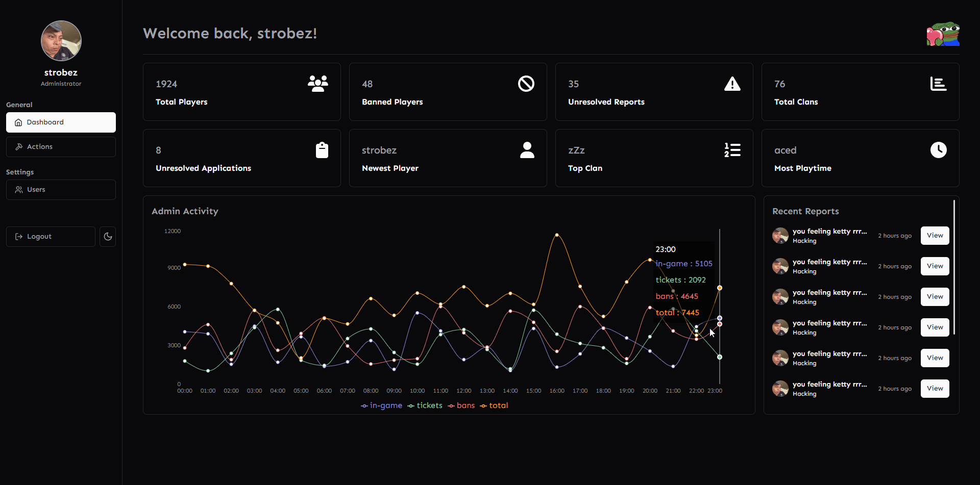Click the 'Welcome back, strobez!' heading
The width and height of the screenshot is (980, 485).
(x=230, y=34)
